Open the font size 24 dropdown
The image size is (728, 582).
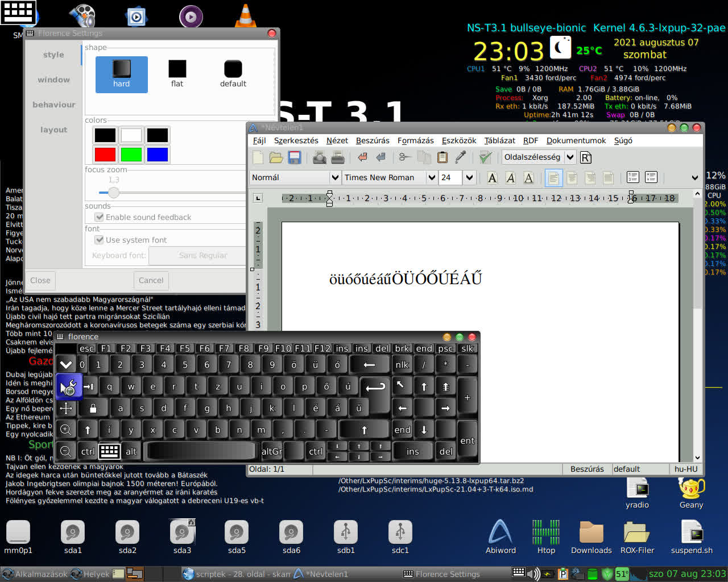(469, 178)
